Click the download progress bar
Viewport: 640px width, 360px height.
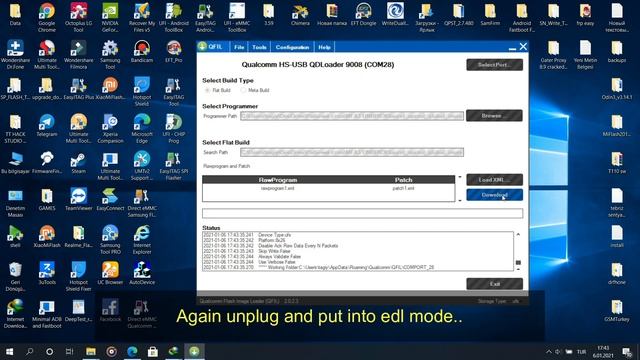(362, 213)
